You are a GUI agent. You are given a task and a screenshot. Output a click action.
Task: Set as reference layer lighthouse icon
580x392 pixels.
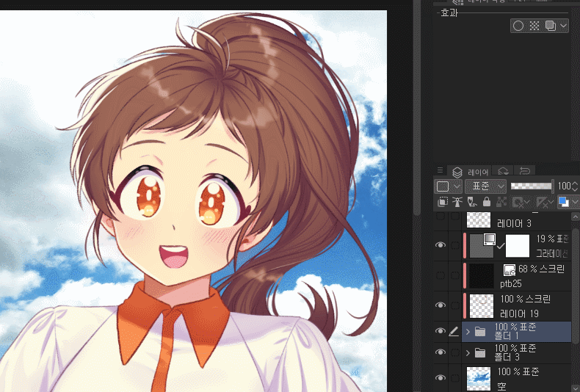[457, 202]
